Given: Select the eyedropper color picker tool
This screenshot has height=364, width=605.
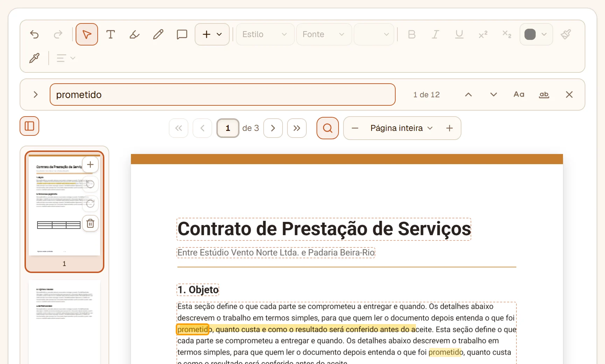Looking at the screenshot, I should pos(34,58).
